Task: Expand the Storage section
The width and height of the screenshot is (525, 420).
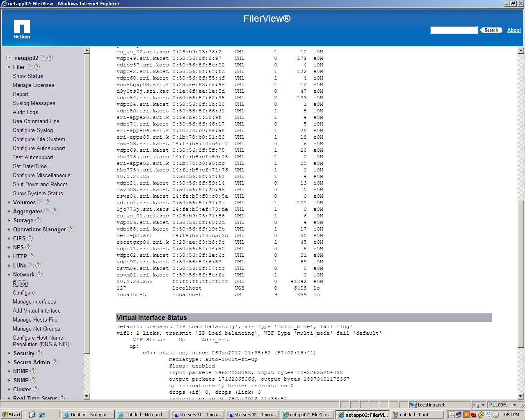Action: pyautogui.click(x=23, y=220)
